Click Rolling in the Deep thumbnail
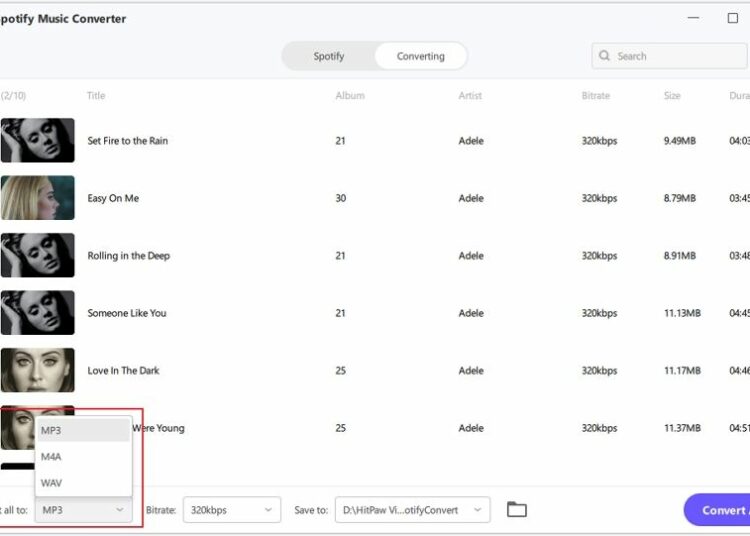750x536 pixels. coord(37,255)
